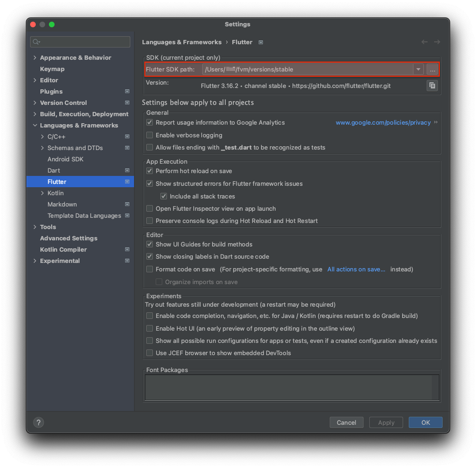Browse for a Flutter SDK path via the ellipsis
This screenshot has height=468, width=476.
(x=432, y=69)
